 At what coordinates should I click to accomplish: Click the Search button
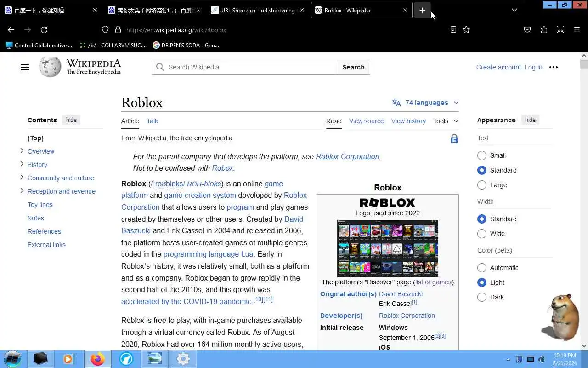coord(353,67)
